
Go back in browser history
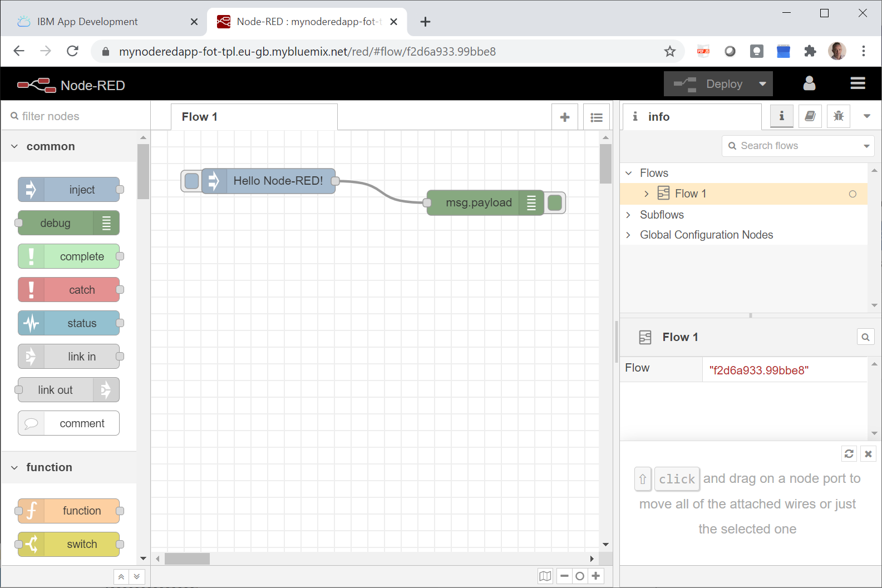point(19,51)
